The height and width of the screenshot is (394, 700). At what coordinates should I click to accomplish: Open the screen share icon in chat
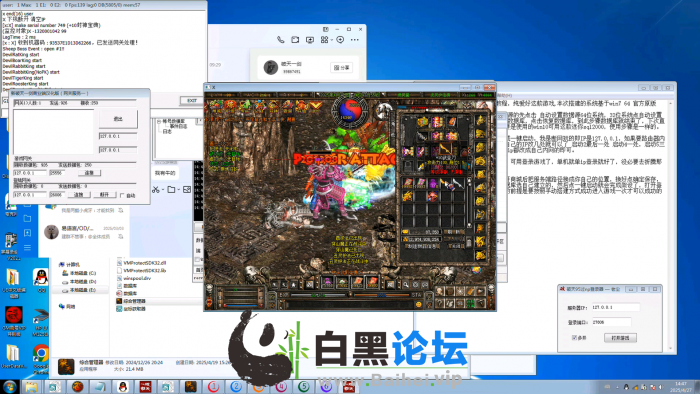pyautogui.click(x=310, y=40)
